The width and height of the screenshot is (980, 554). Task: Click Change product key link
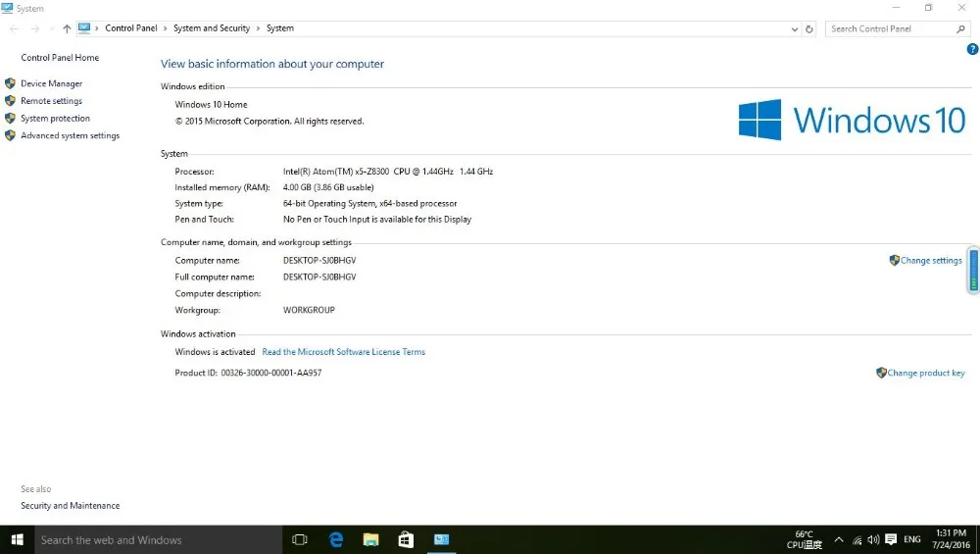coord(926,373)
